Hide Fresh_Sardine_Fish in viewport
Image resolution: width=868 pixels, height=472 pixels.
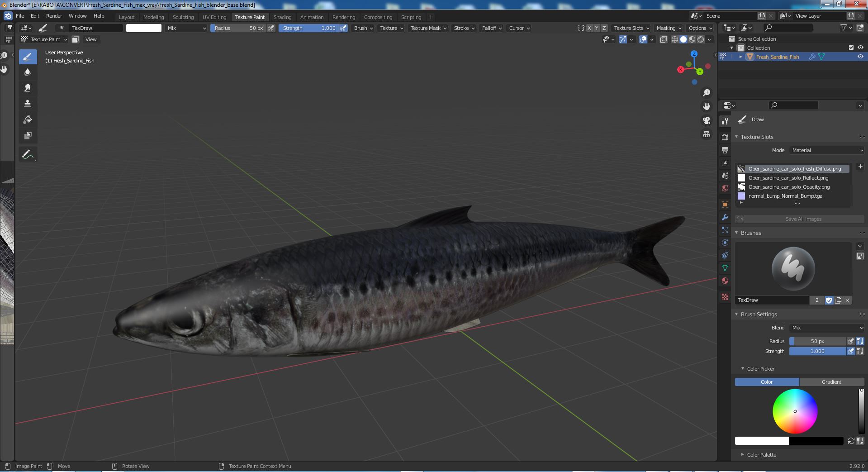[x=860, y=57]
